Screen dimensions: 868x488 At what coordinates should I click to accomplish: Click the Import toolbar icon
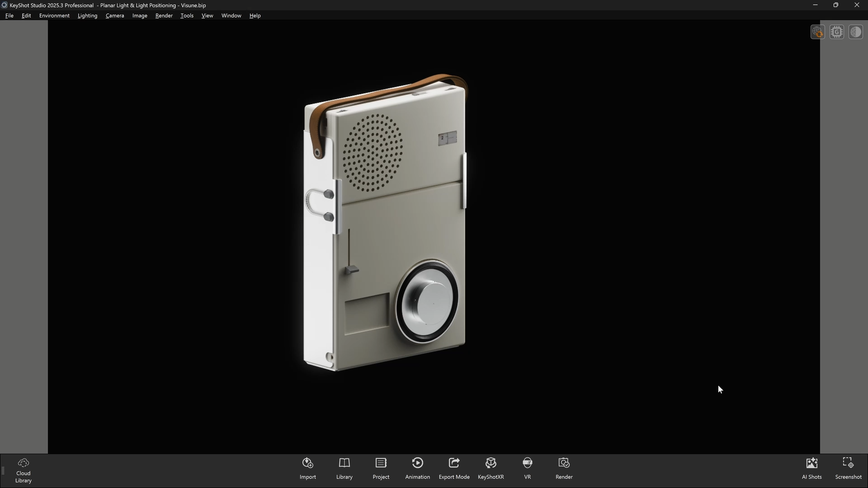307,468
